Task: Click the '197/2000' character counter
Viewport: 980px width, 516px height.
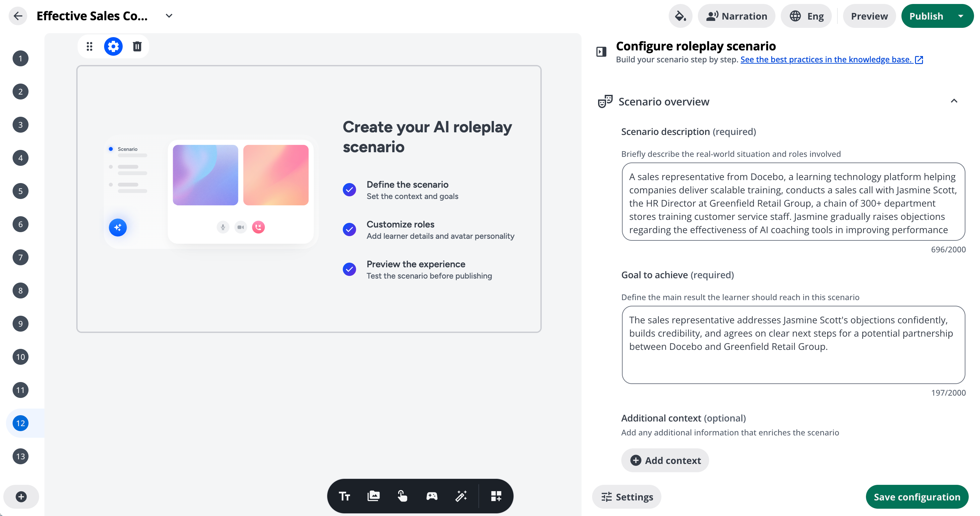Action: point(948,393)
